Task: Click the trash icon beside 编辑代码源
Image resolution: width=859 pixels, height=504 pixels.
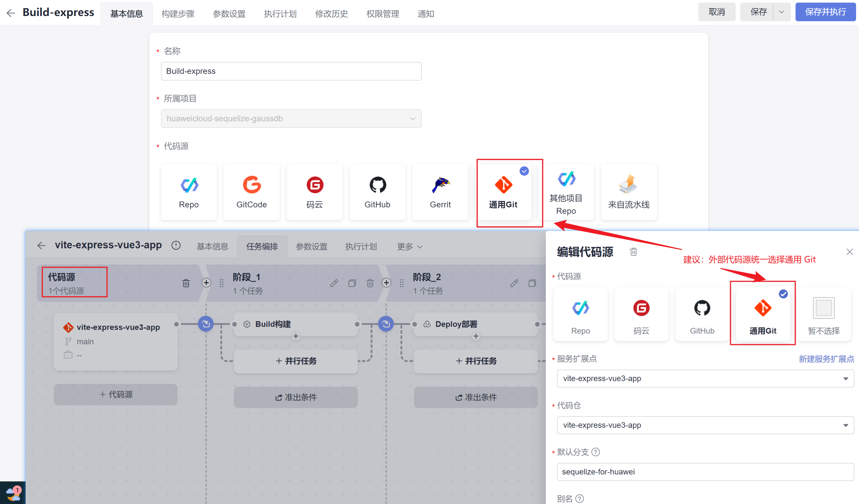Action: coord(633,252)
